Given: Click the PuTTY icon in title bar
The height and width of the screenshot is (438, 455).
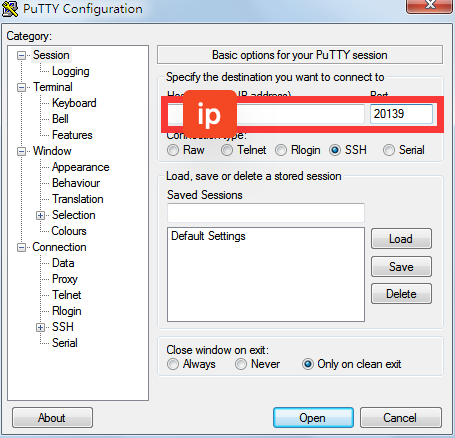Looking at the screenshot, I should (x=10, y=9).
